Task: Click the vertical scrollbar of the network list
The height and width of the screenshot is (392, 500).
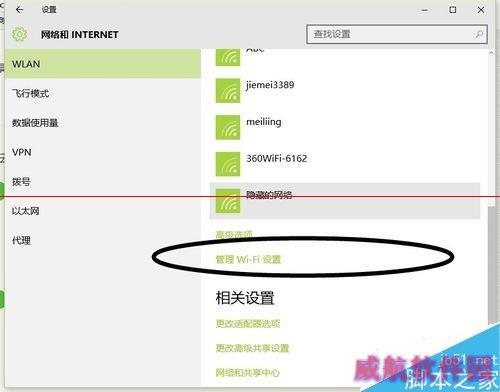Action: tap(491, 187)
